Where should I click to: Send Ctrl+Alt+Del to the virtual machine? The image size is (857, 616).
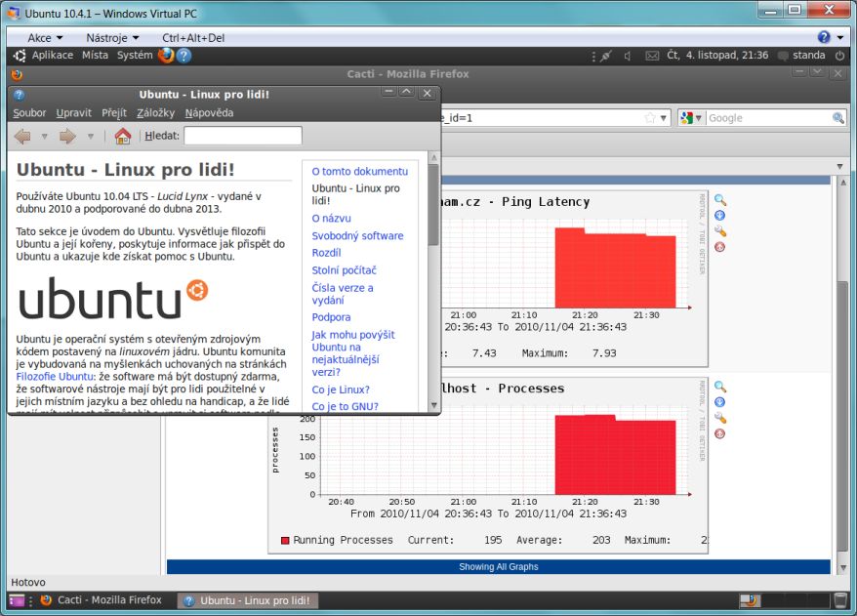coord(193,38)
